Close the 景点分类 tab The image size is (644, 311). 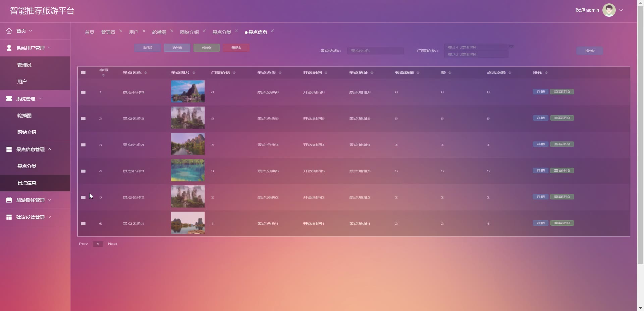point(236,31)
